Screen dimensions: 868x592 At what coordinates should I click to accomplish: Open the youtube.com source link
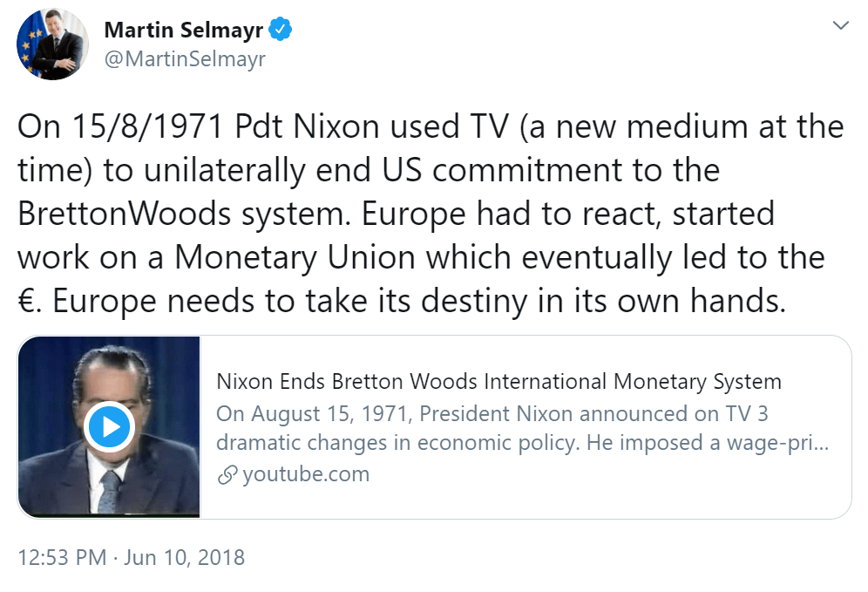tap(305, 474)
